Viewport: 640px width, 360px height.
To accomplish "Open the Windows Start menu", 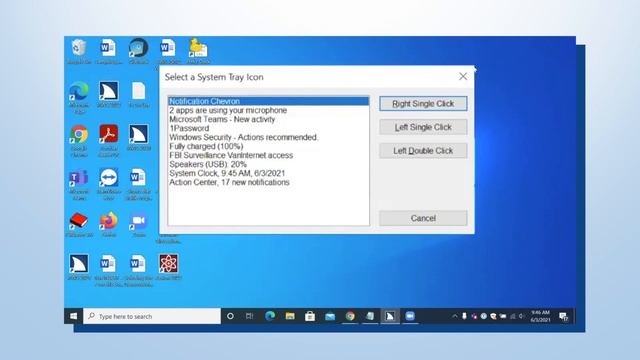I will [73, 316].
